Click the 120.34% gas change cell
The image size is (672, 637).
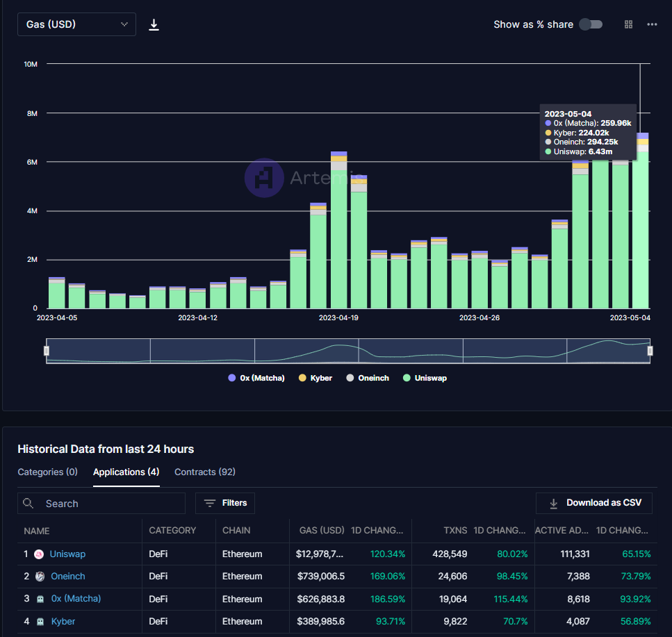(388, 554)
